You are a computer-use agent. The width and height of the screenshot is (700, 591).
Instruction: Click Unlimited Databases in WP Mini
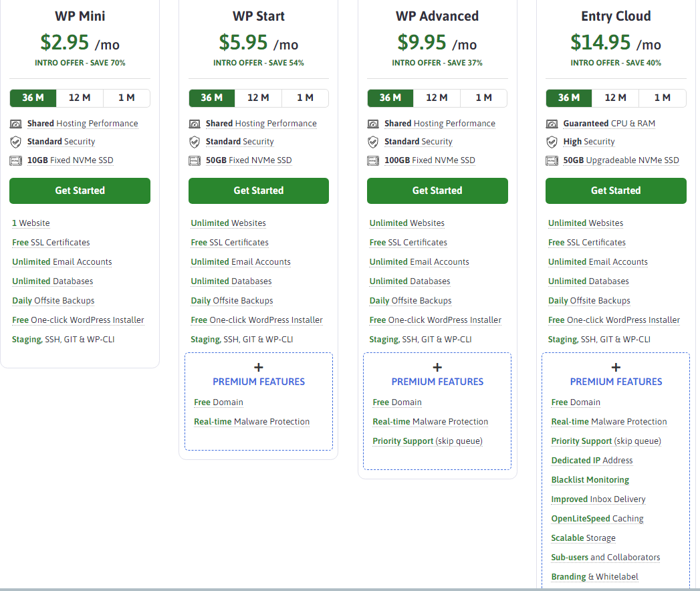(x=53, y=281)
